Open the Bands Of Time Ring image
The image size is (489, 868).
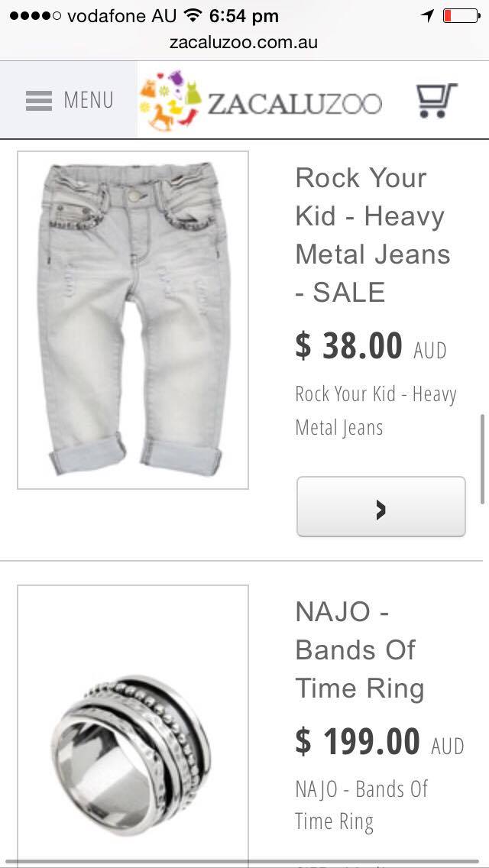click(x=133, y=725)
